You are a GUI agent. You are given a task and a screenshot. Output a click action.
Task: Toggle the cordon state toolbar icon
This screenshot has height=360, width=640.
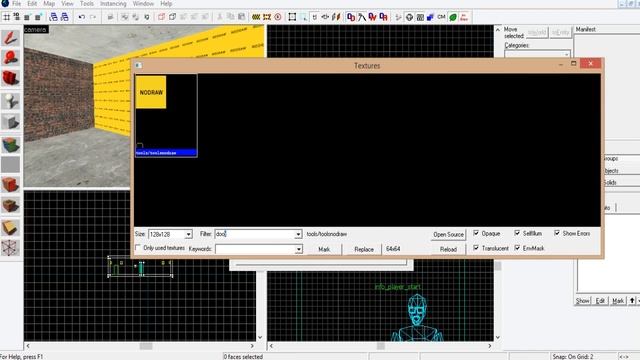[x=256, y=17]
